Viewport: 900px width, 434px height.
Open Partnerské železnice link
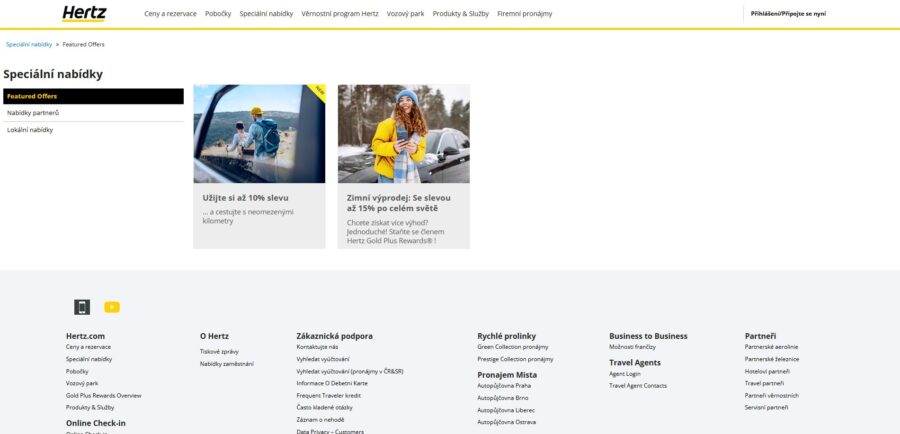(772, 359)
